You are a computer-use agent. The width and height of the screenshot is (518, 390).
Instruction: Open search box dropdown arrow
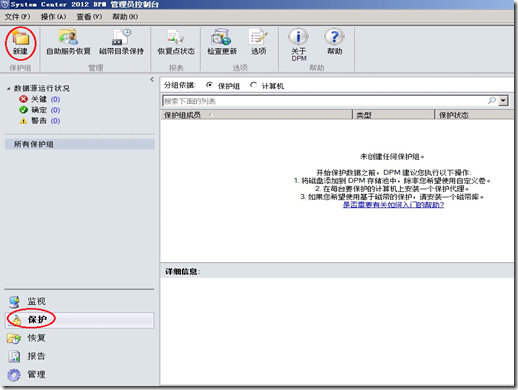[503, 100]
